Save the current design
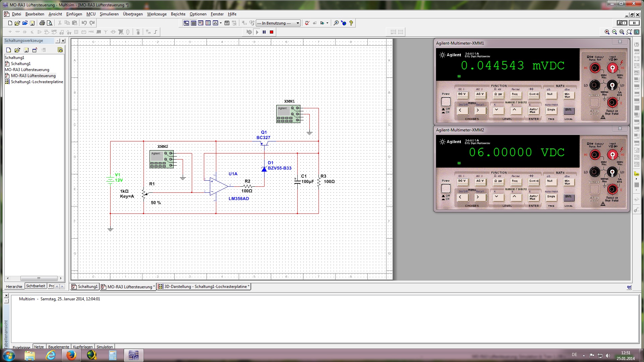The image size is (644, 362). [32, 23]
